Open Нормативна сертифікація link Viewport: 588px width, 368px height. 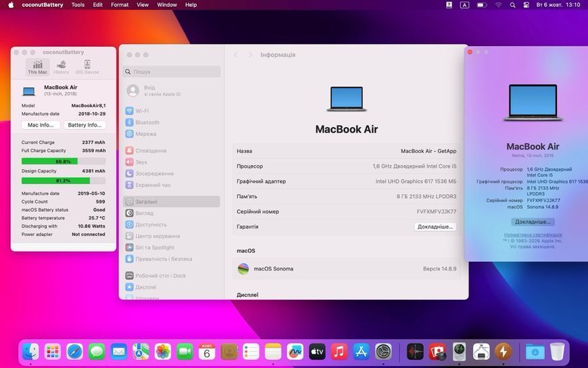point(533,235)
